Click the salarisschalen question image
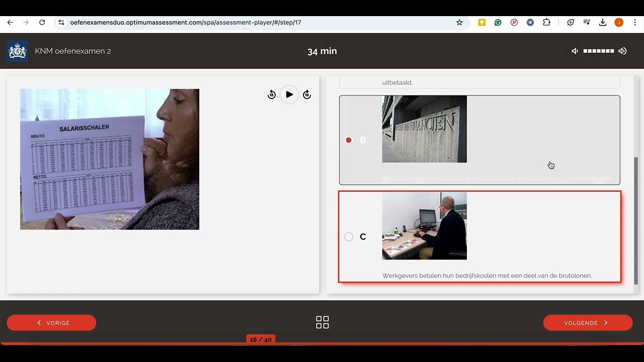 pos(110,159)
